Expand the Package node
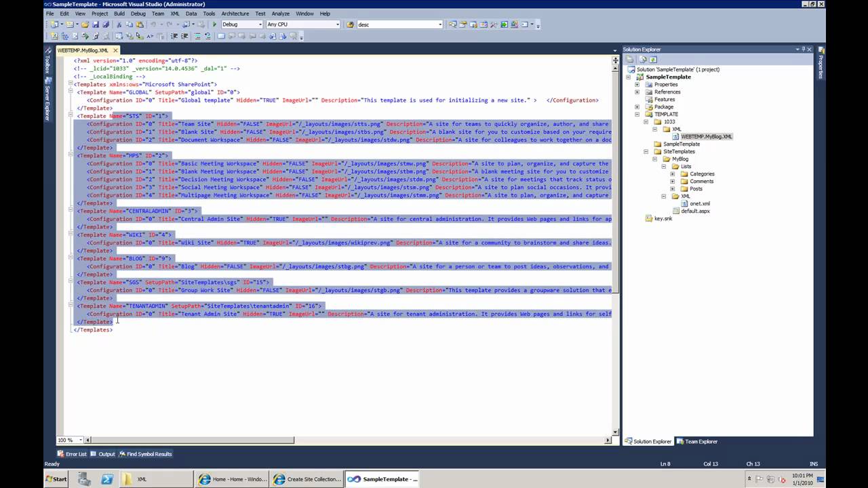Image resolution: width=868 pixels, height=488 pixels. point(637,107)
